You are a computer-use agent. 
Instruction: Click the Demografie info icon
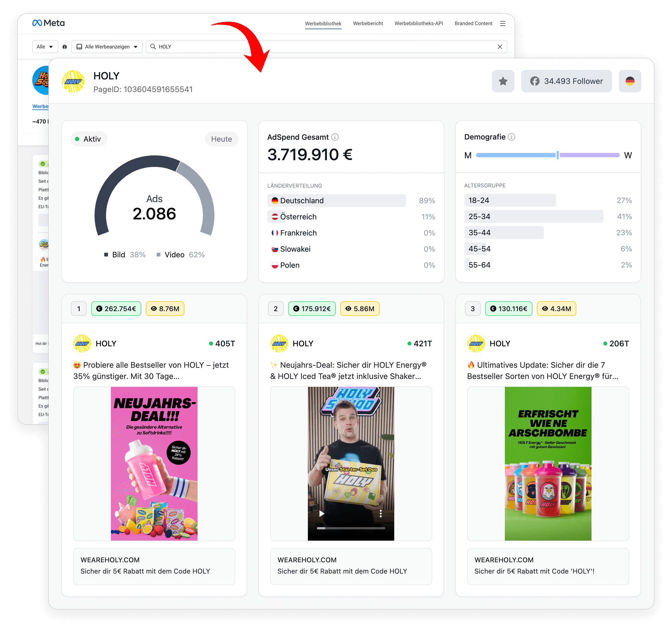(511, 137)
